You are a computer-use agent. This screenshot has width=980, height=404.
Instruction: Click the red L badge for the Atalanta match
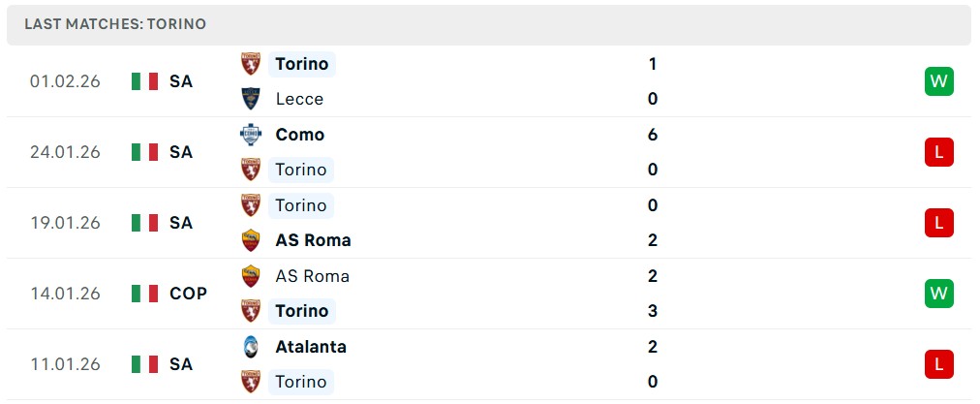tap(938, 364)
